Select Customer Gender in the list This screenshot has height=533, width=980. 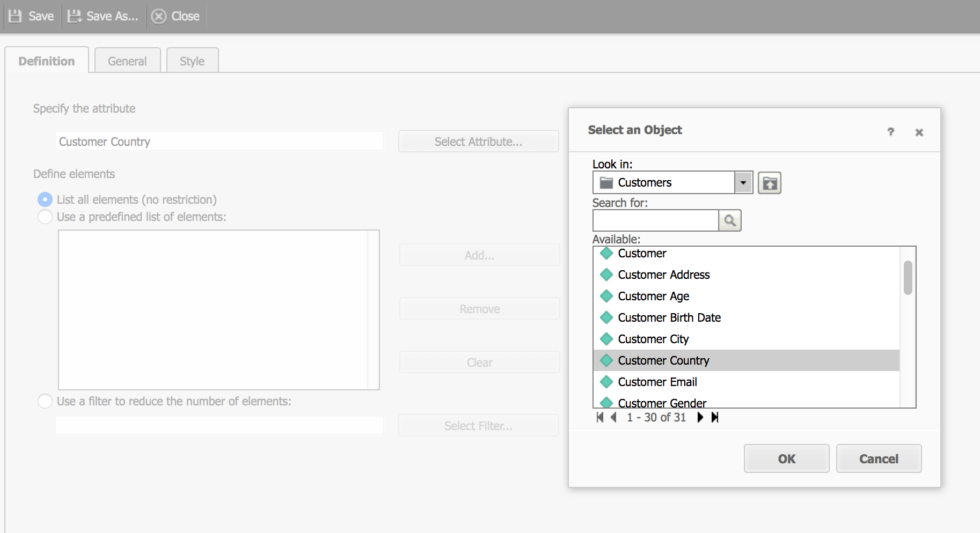point(746,401)
